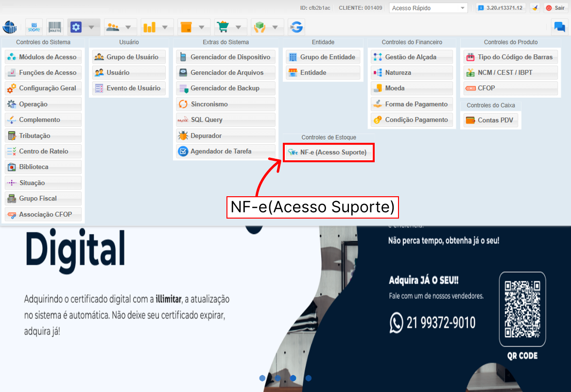Click the version 3.20.r13371.12 button
Image resolution: width=571 pixels, height=392 pixels.
point(500,8)
